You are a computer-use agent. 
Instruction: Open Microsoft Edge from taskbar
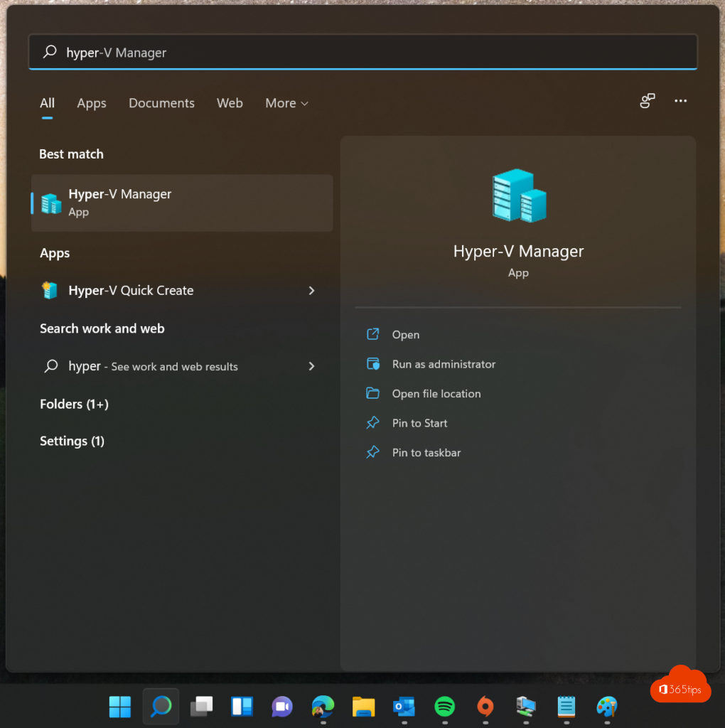(x=323, y=706)
